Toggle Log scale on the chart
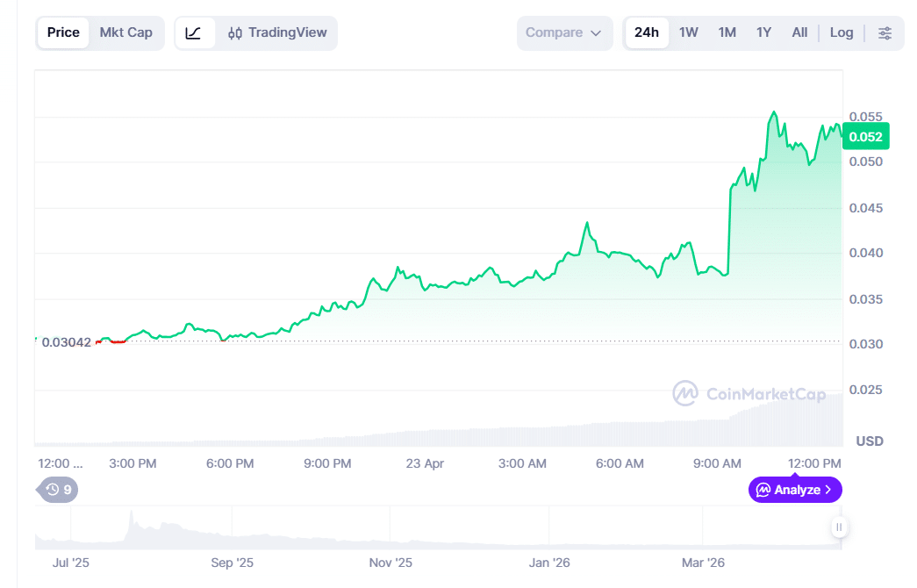Viewport: 917px width, 588px height. [x=841, y=33]
